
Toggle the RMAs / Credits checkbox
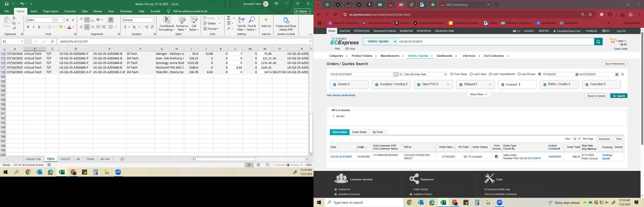(545, 85)
